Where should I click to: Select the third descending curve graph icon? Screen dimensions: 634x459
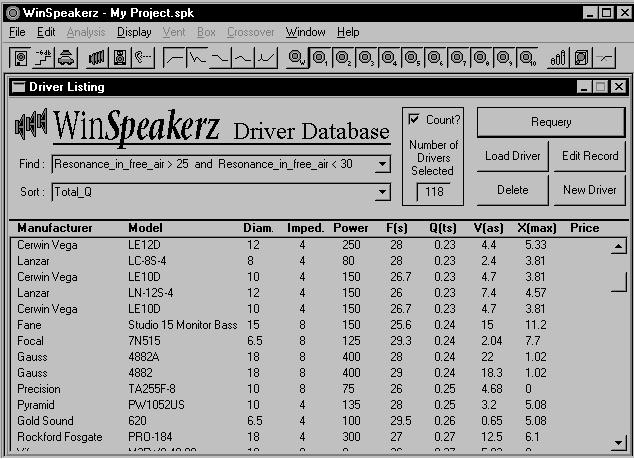(220, 58)
